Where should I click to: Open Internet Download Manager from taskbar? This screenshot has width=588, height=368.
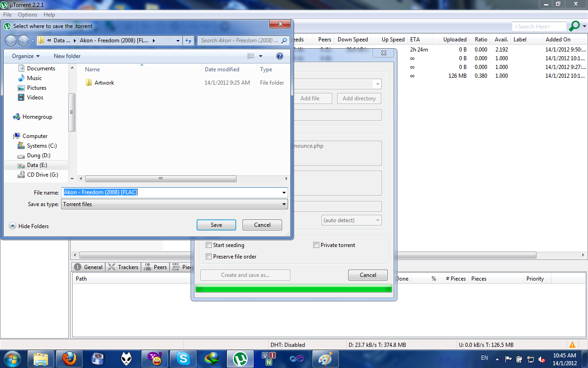(x=211, y=358)
